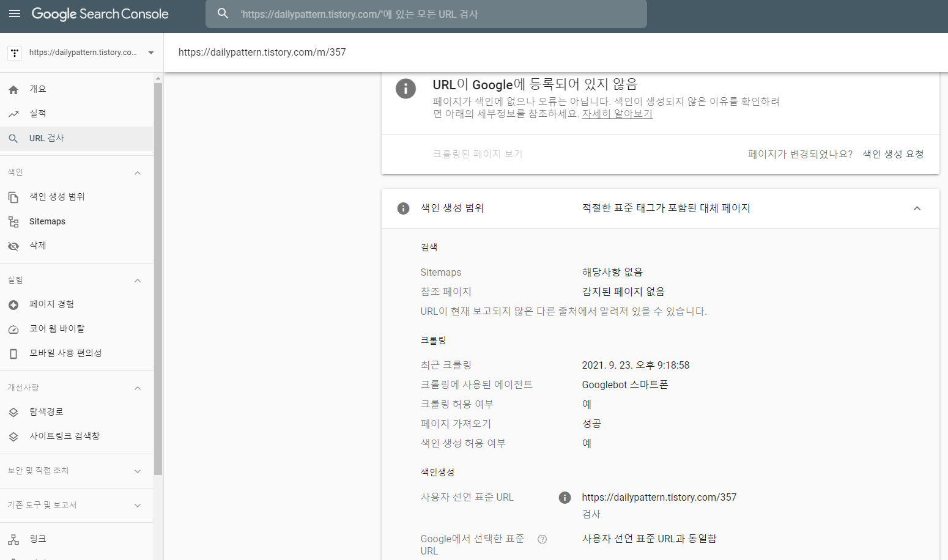This screenshot has height=560, width=948.
Task: Click the pages icon beside 색인 생성 범위
Action: tap(13, 197)
